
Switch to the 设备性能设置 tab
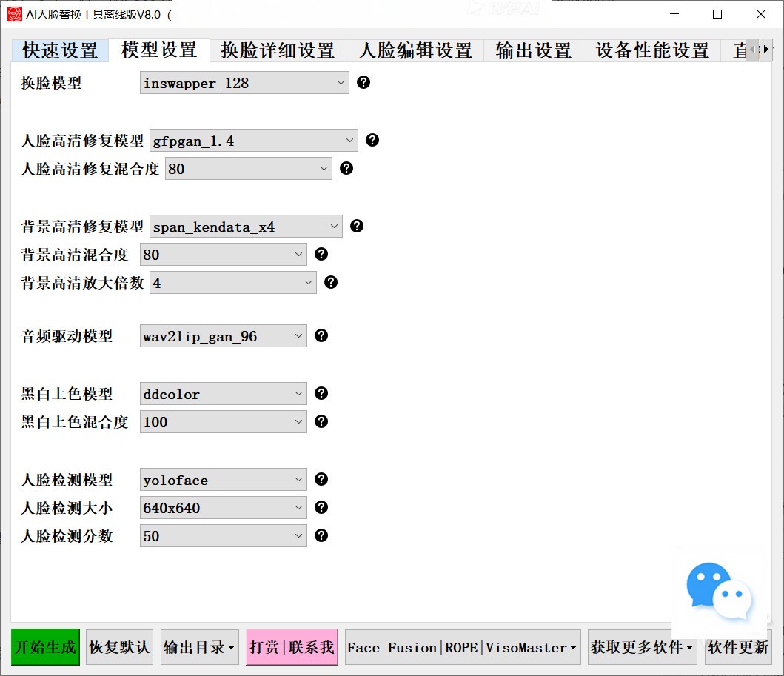[652, 50]
